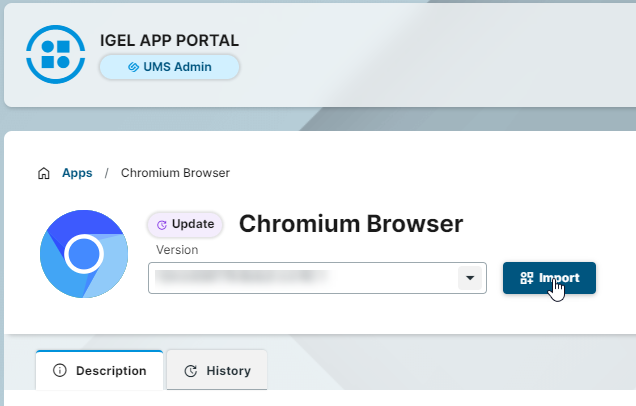Open the Version selection field
Screen dimensions: 636x406
coord(304,278)
